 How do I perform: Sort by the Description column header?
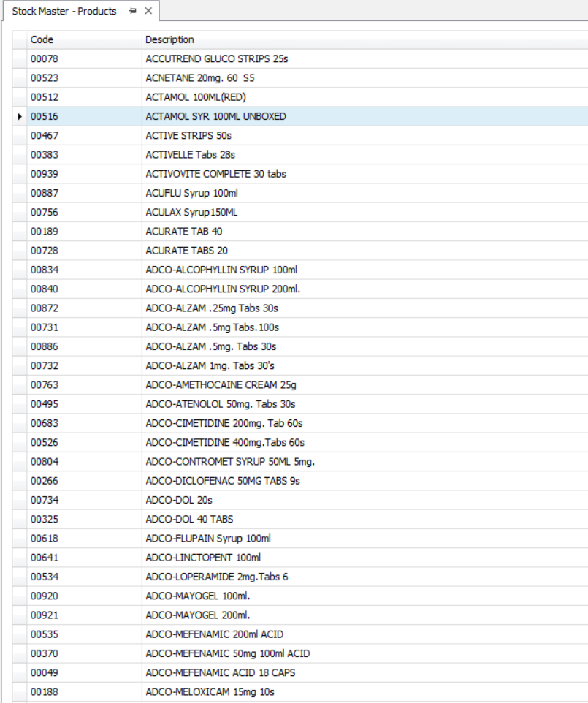(x=364, y=40)
